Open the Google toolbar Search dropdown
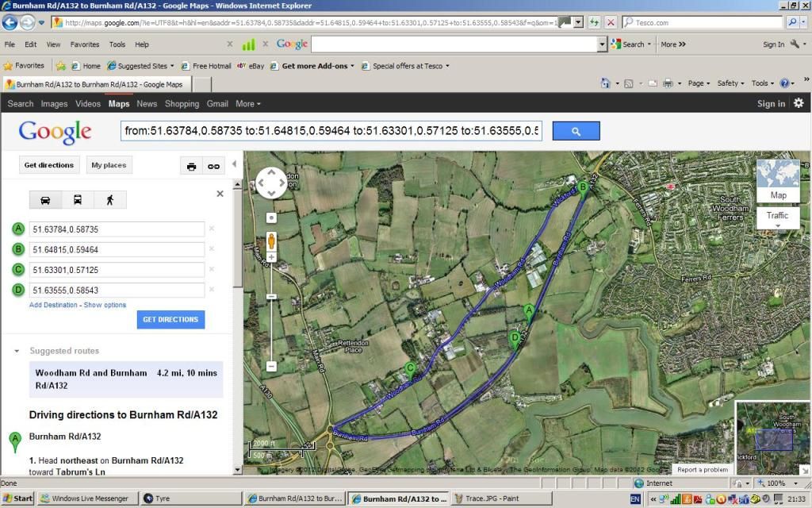Viewport: 812px width, 508px height. (649, 44)
